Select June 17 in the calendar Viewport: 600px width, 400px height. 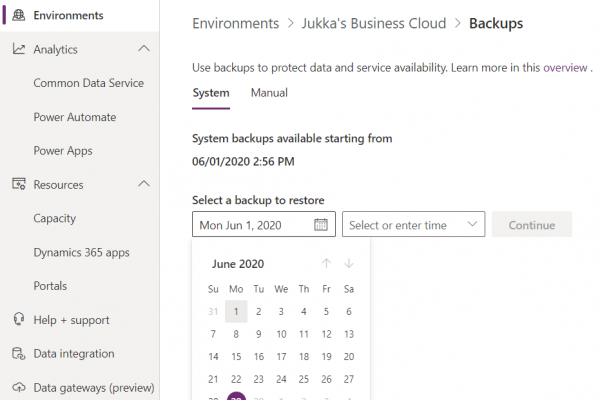tap(281, 357)
